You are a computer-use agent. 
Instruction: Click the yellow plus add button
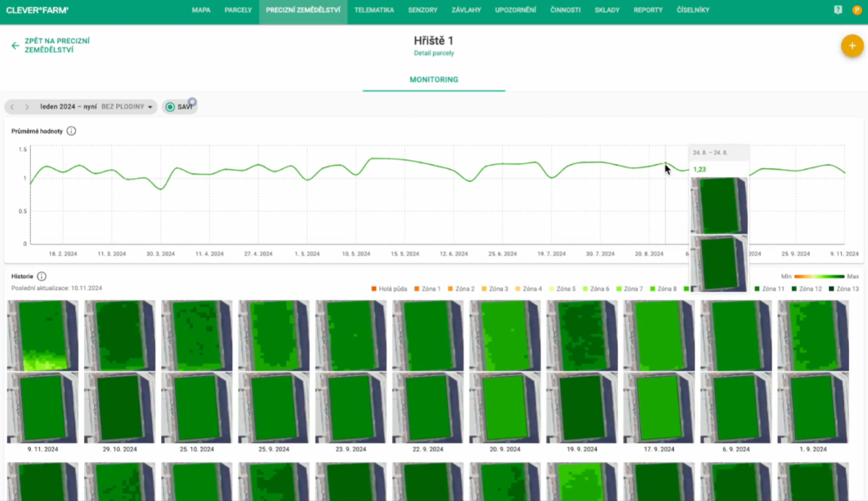852,46
